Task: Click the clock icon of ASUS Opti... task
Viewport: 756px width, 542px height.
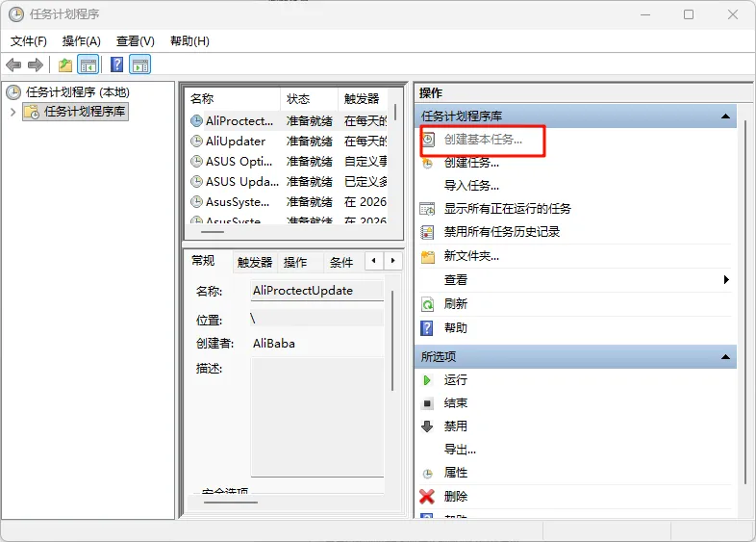Action: [x=197, y=161]
